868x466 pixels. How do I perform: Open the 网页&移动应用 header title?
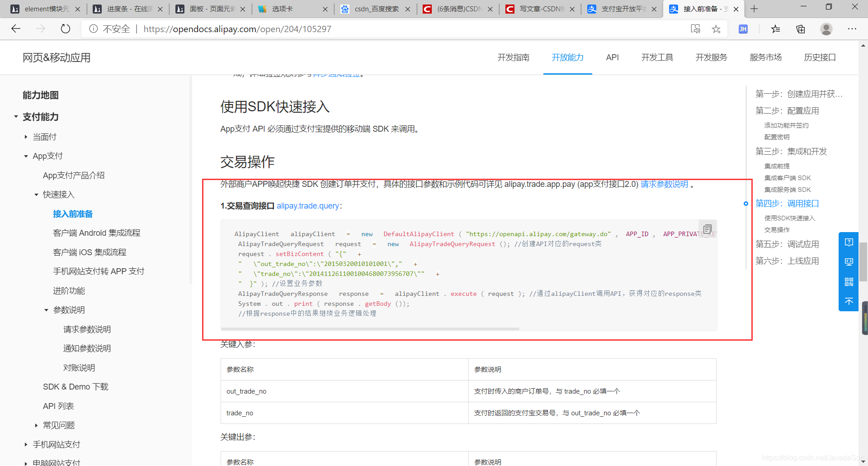pyautogui.click(x=57, y=57)
